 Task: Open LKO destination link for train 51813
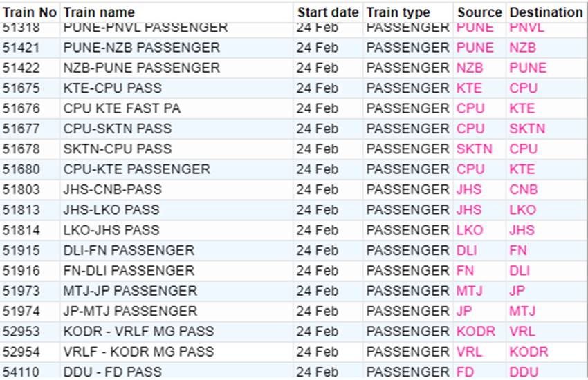click(522, 209)
